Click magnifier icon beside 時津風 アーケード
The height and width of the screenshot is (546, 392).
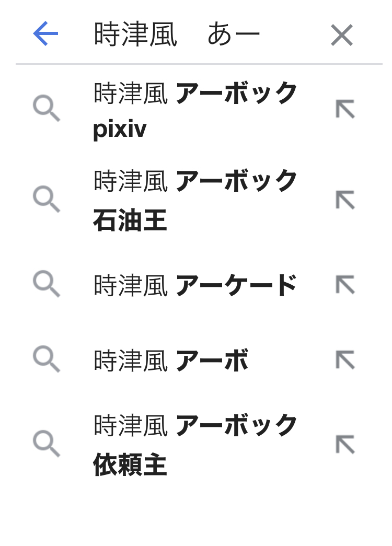point(47,284)
